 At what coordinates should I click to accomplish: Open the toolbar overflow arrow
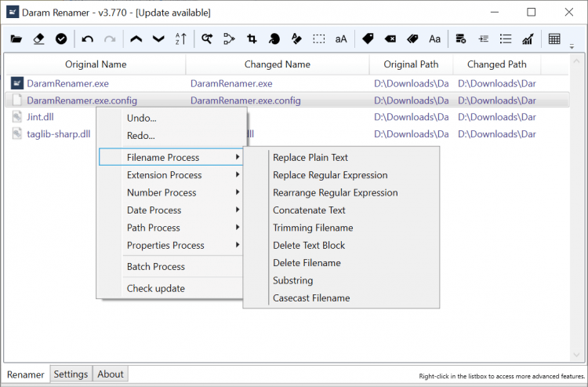tap(572, 47)
